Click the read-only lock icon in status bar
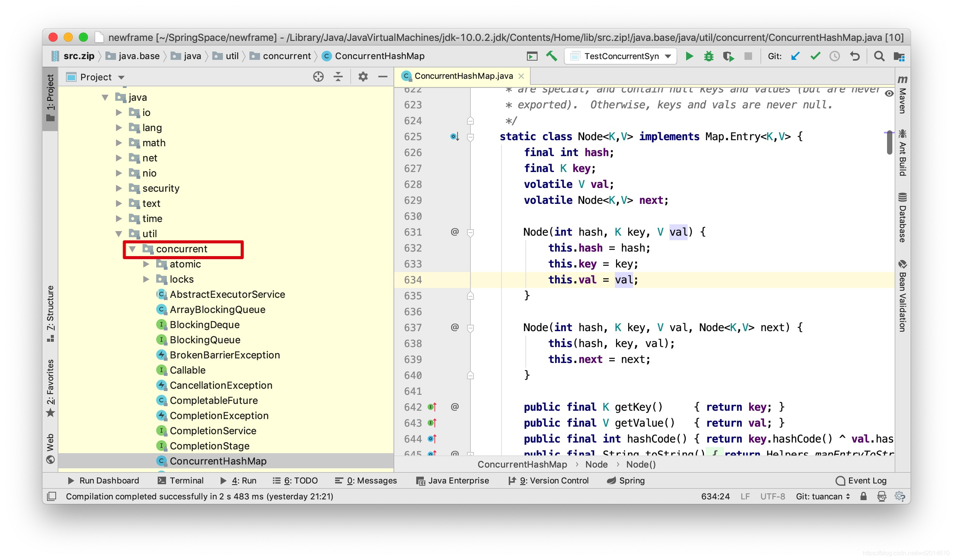Screen dimensions: 953x560 tap(864, 496)
